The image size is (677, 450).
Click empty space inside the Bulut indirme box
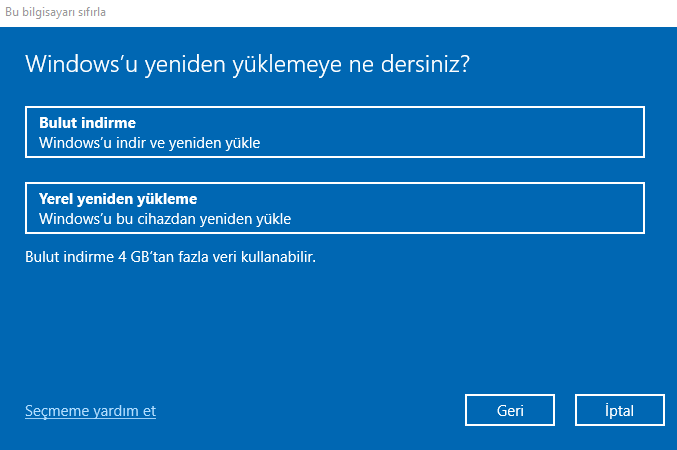click(x=480, y=132)
